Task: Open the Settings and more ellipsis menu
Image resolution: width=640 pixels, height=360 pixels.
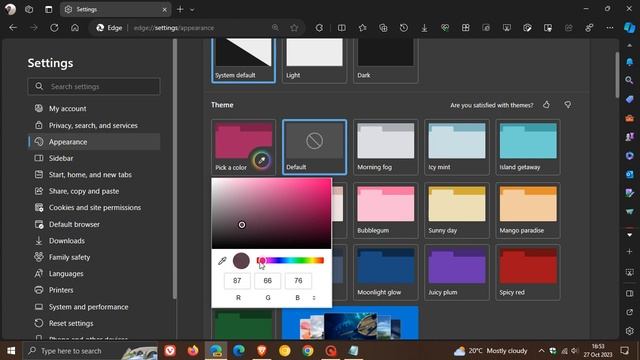Action: click(x=610, y=28)
